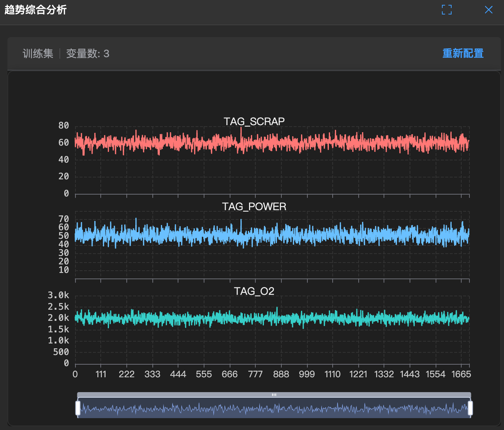Close the trend analysis dialog

(x=489, y=10)
